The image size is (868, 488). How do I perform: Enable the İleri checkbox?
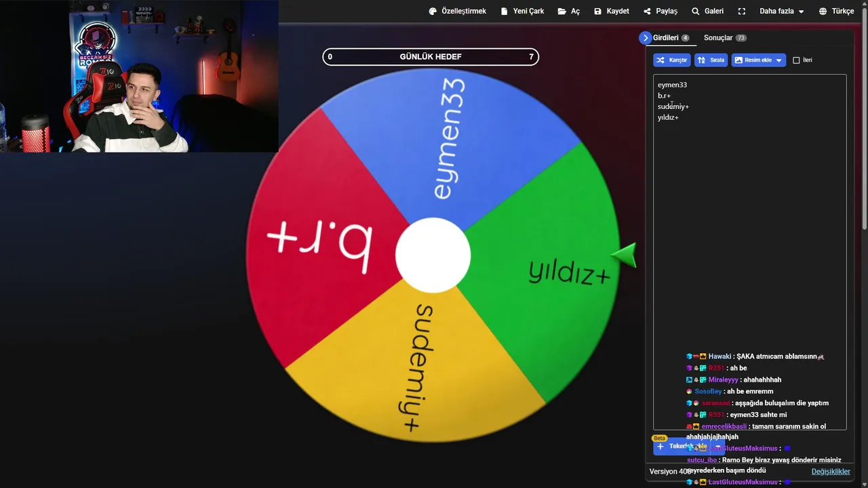click(796, 60)
